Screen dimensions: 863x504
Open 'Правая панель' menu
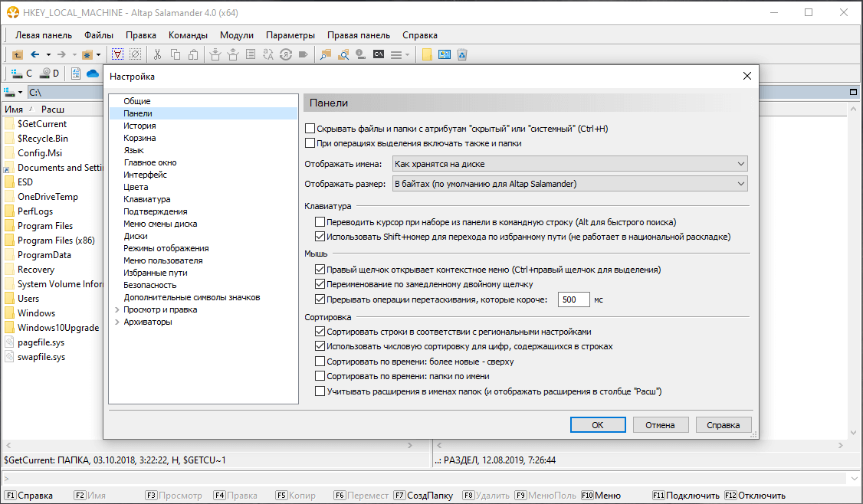click(x=358, y=35)
